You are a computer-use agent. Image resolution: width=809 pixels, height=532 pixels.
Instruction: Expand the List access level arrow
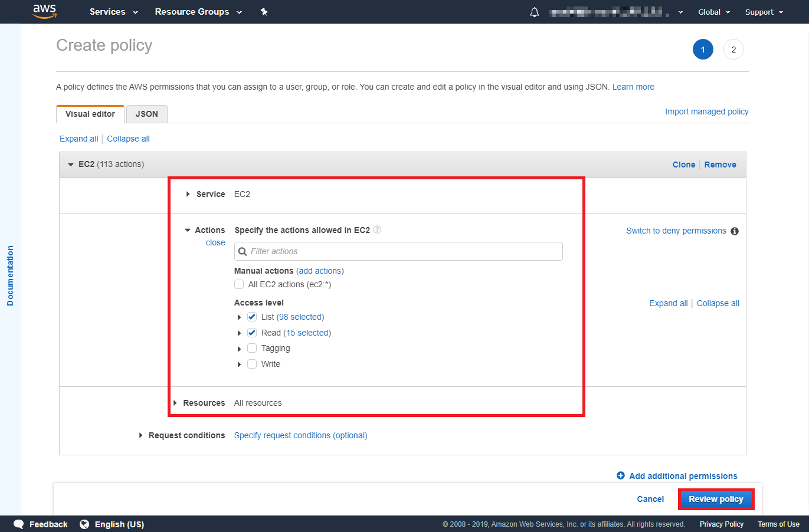[x=239, y=317]
